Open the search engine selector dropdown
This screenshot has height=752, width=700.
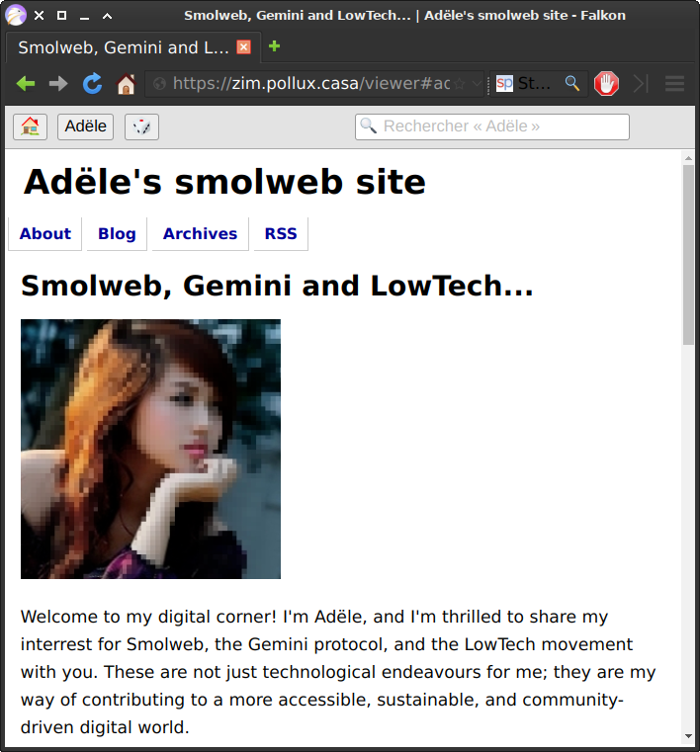pyautogui.click(x=504, y=83)
